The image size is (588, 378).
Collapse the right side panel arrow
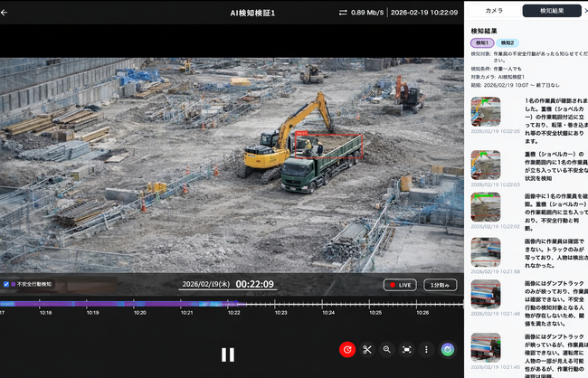584,11
